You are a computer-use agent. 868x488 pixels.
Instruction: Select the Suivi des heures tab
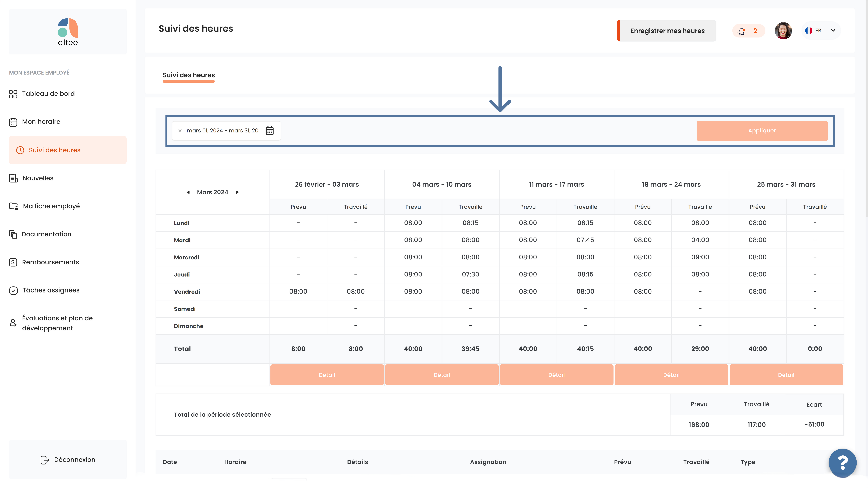[189, 75]
